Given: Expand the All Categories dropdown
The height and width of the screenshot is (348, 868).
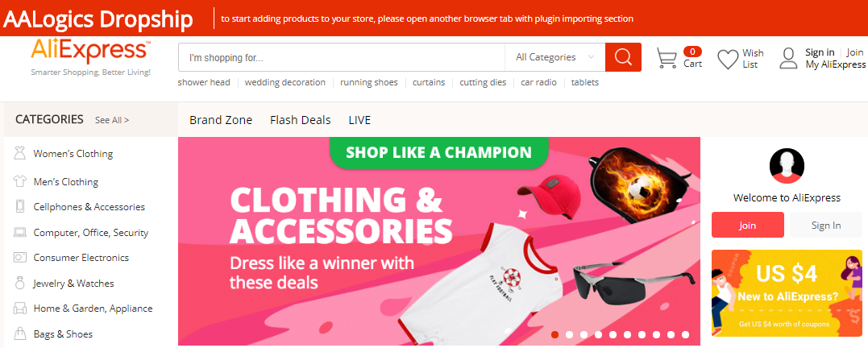Looking at the screenshot, I should tap(554, 57).
